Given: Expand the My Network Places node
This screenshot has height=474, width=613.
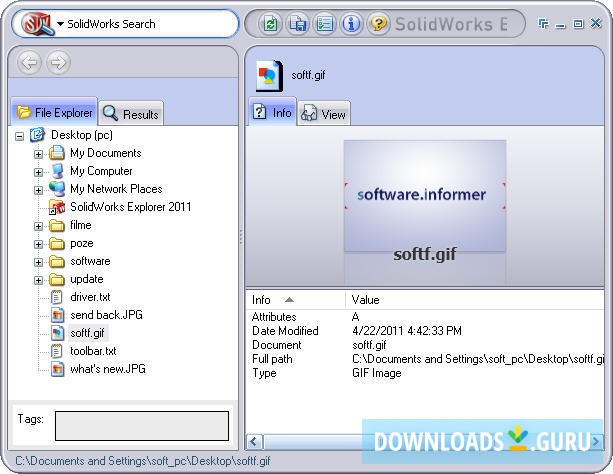Looking at the screenshot, I should pos(38,190).
